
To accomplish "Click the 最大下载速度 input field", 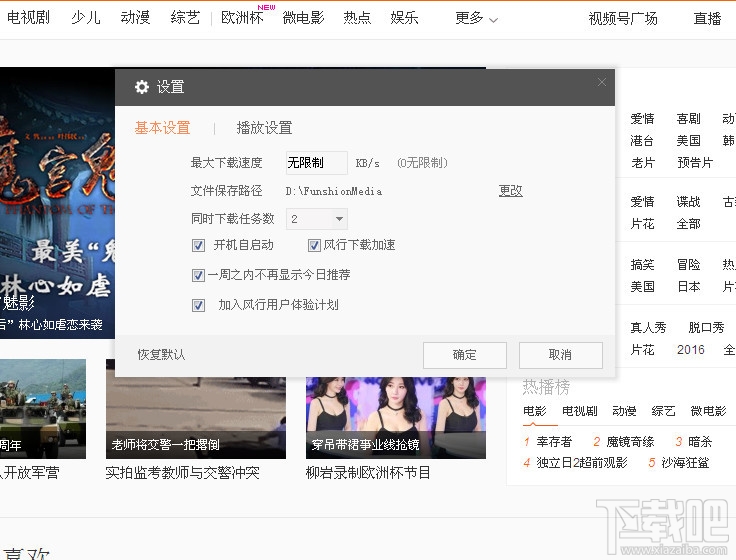I will pyautogui.click(x=317, y=163).
